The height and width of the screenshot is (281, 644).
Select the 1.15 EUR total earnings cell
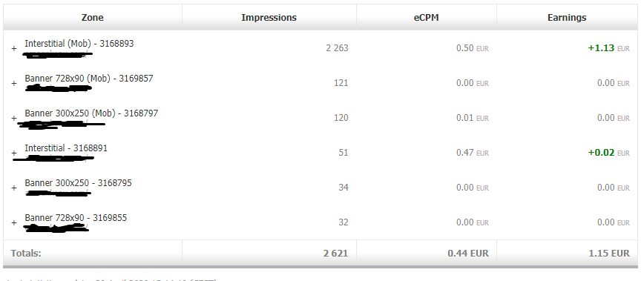tap(609, 253)
